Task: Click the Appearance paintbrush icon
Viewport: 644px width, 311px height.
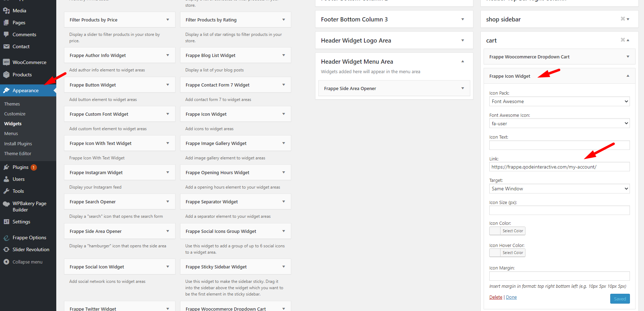Action: 6,90
